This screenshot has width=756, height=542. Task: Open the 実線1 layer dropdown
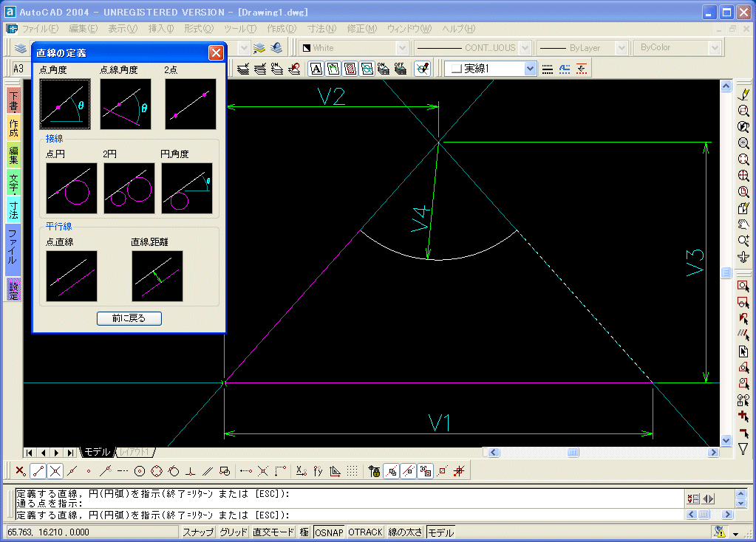click(530, 69)
